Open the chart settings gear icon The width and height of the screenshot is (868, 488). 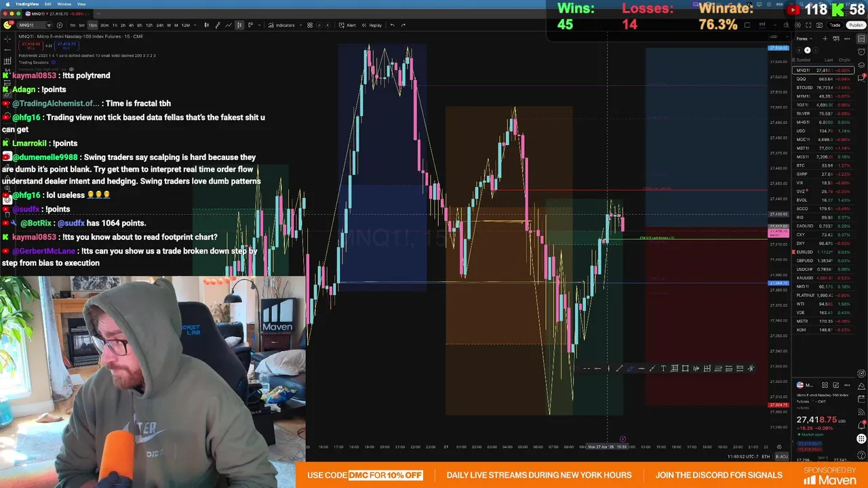pyautogui.click(x=797, y=25)
